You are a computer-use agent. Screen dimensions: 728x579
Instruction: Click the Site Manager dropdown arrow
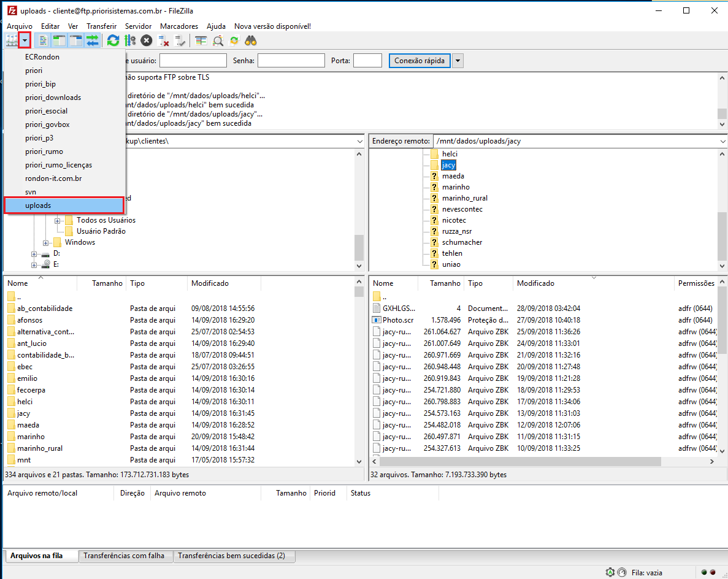click(x=25, y=41)
